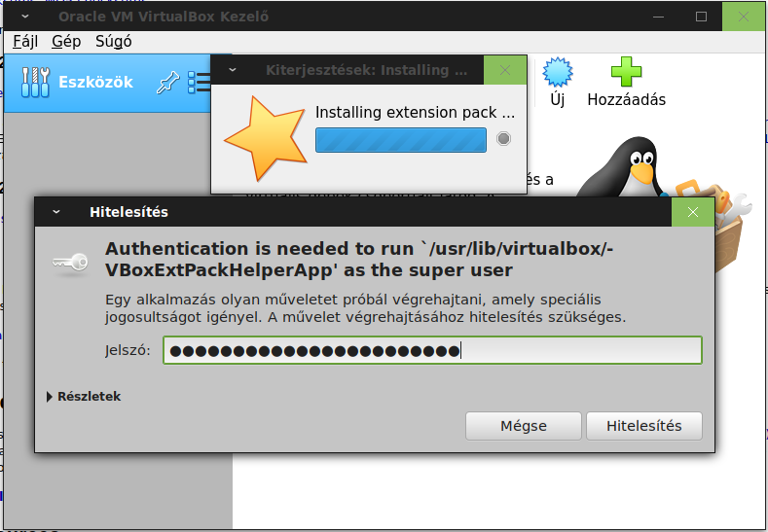Screen dimensions: 768x532
Task: Click the Hitelesítés authenticate button
Action: 644,426
